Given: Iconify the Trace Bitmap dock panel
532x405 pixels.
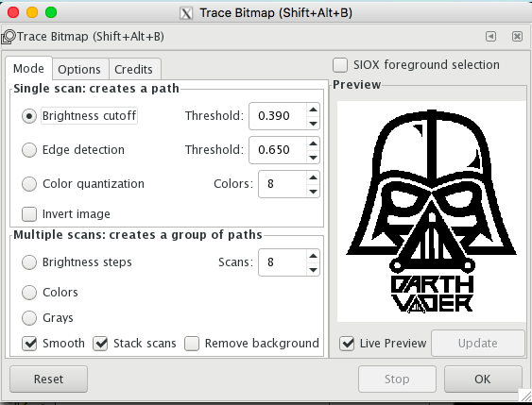Looking at the screenshot, I should (490, 36).
